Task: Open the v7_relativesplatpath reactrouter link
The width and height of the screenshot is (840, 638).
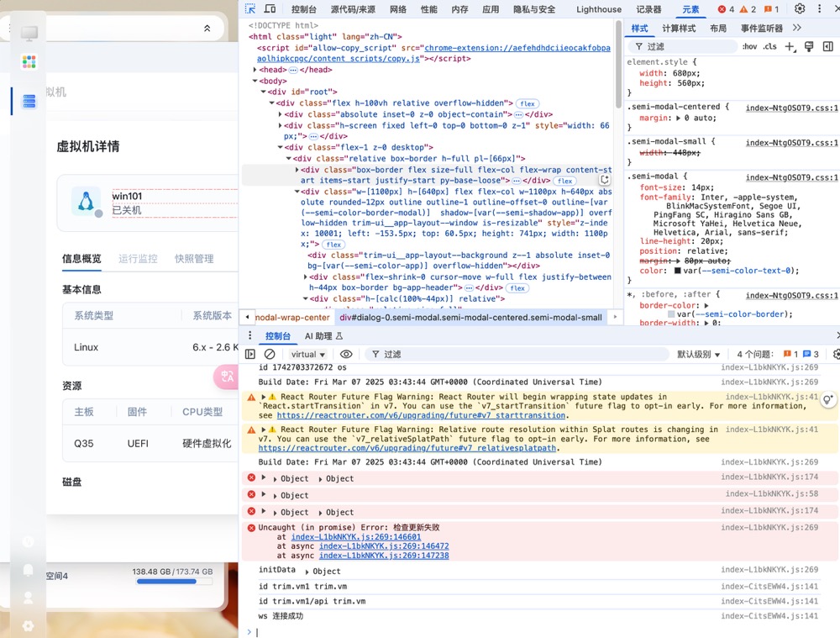Action: click(407, 448)
